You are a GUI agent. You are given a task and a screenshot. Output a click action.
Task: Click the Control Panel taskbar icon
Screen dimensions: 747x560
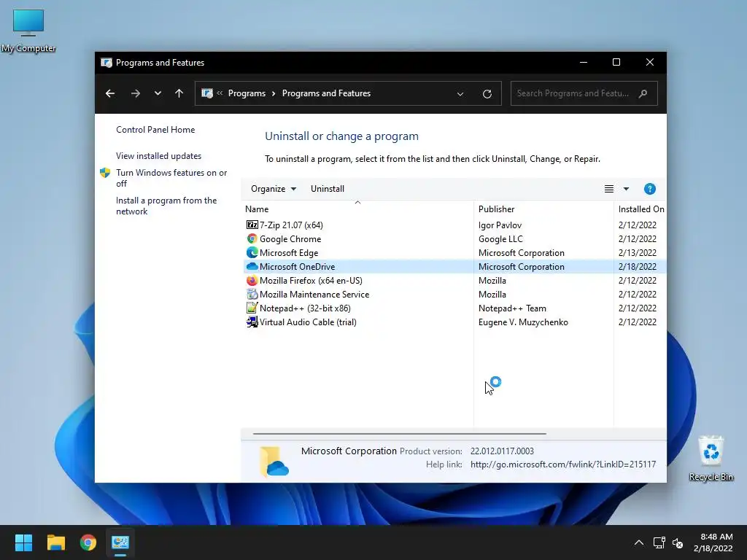click(120, 542)
